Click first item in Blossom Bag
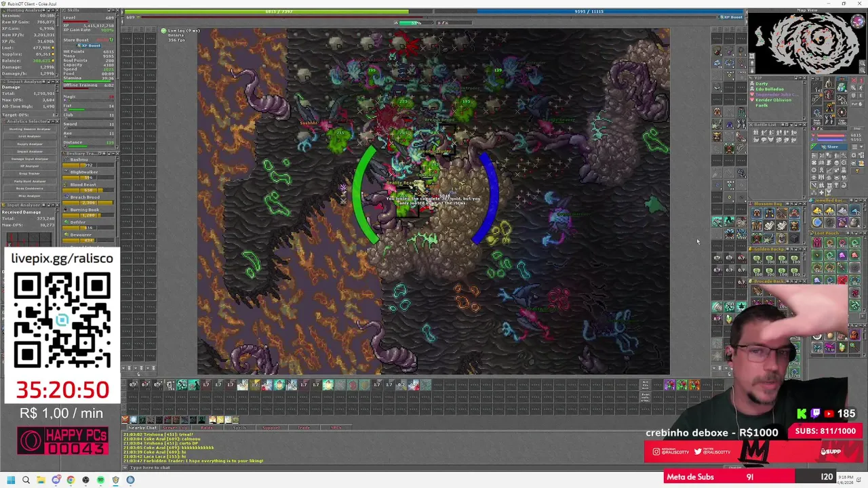868x488 pixels. [x=757, y=213]
